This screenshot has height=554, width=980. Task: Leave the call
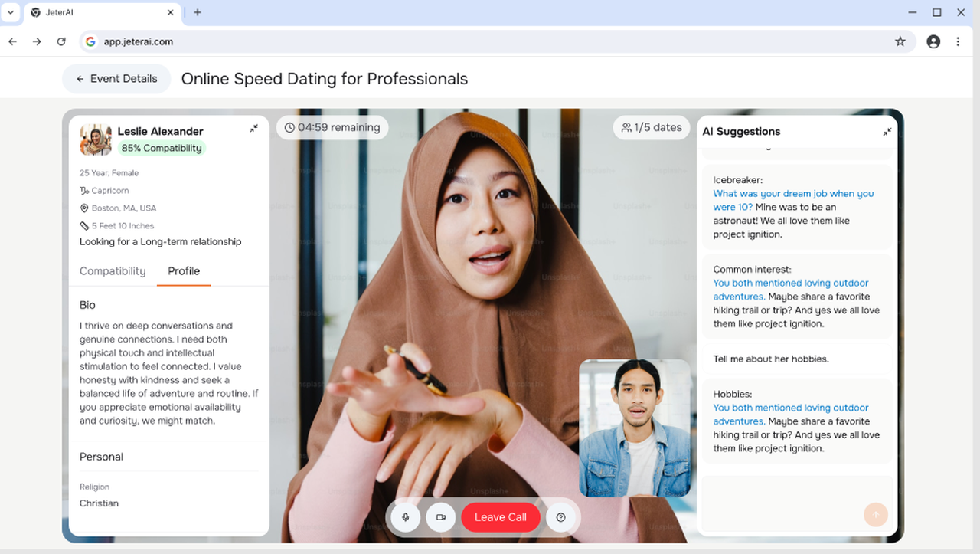(501, 517)
